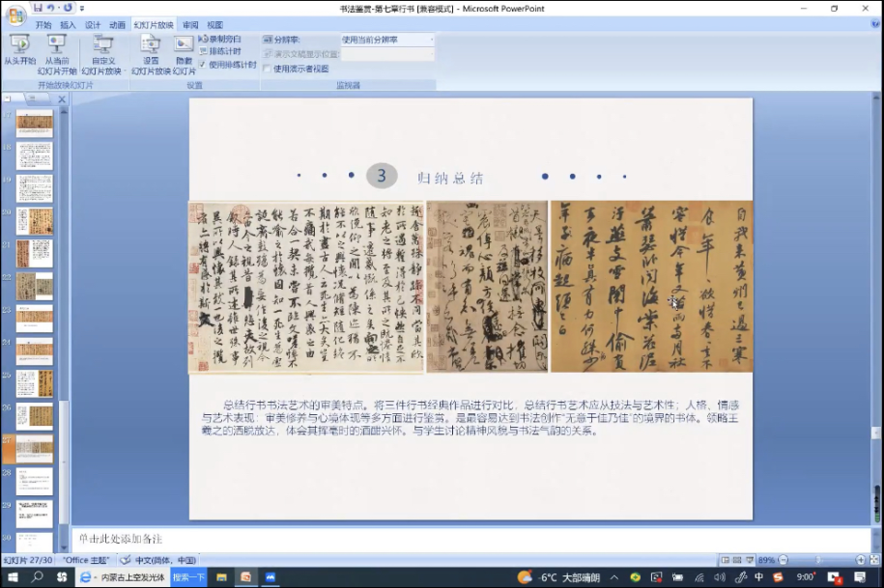This screenshot has height=588, width=884.
Task: Open the Office Button menu
Action: [15, 15]
